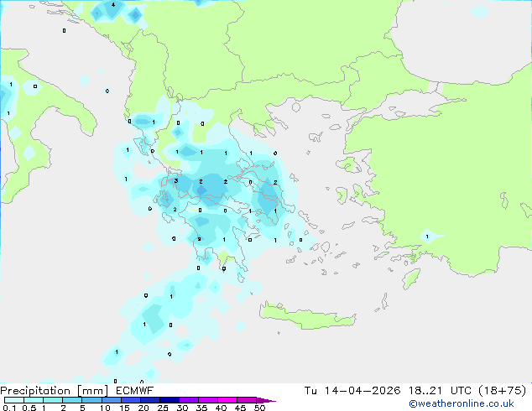The image size is (532, 411).
Task: Click the 5–10 mm legend swatch
Action: 91,400
